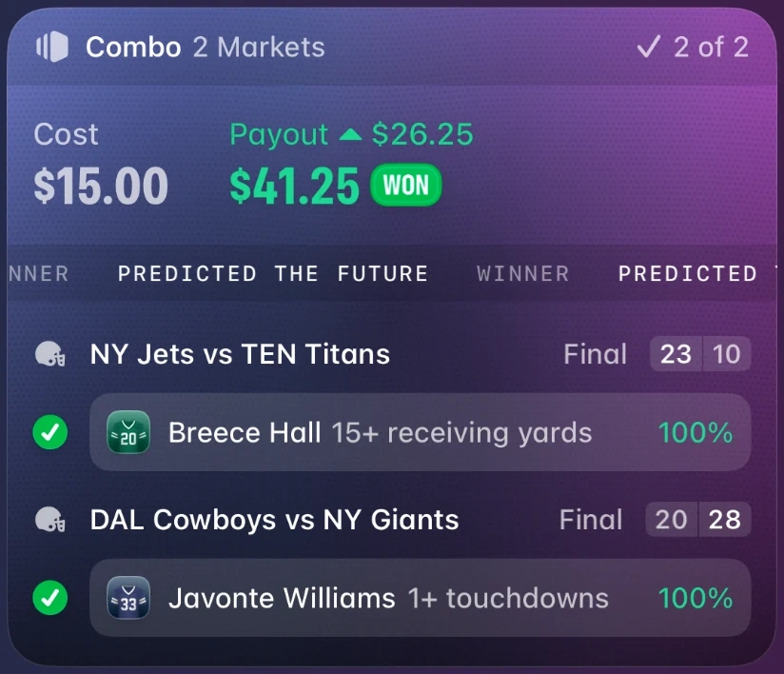
Task: Click the green check beside Javonte Williams
Action: (50, 598)
